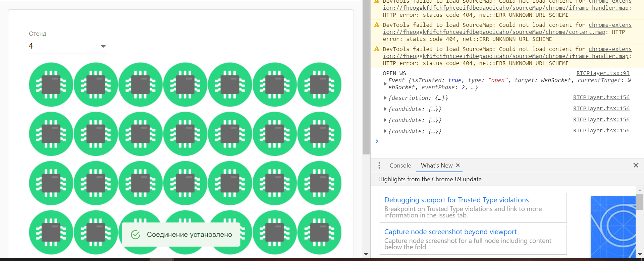Click the Соединение установлено notification text
This screenshot has width=644, height=261.
190,235
